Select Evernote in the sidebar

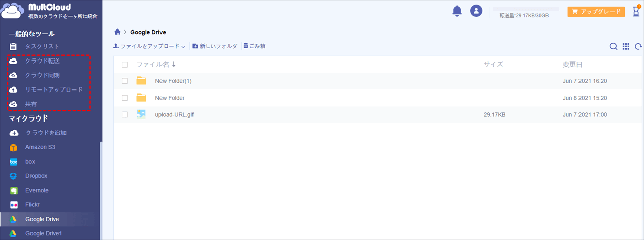(x=37, y=190)
